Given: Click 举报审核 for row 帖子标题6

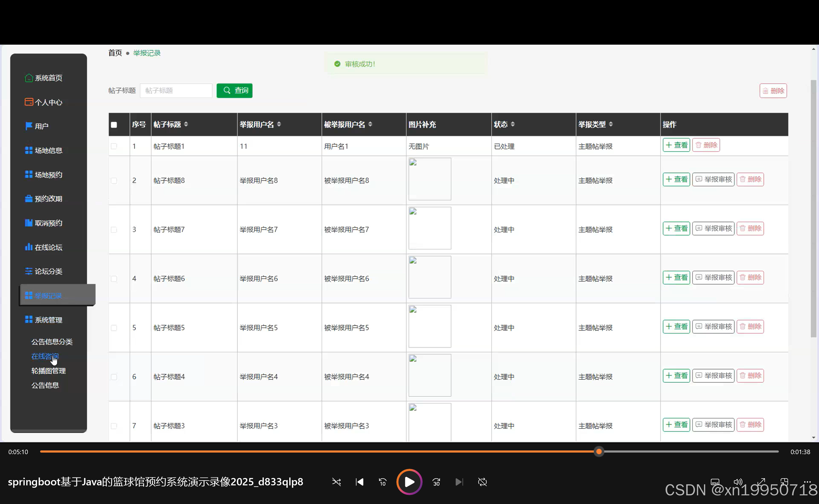Looking at the screenshot, I should tap(713, 277).
